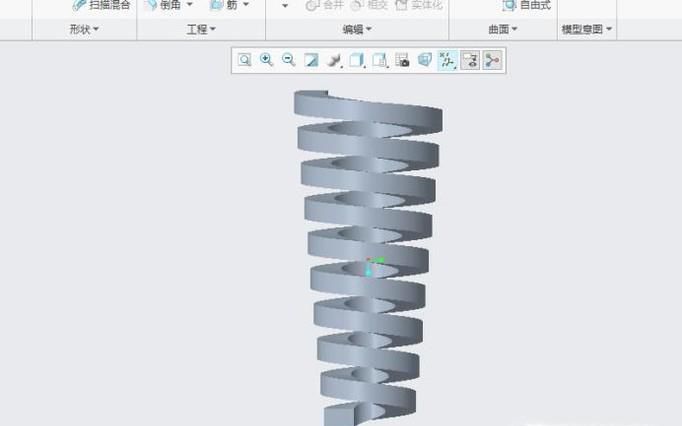Disable the Spin Center display
Image resolution: width=682 pixels, height=426 pixels.
click(491, 60)
